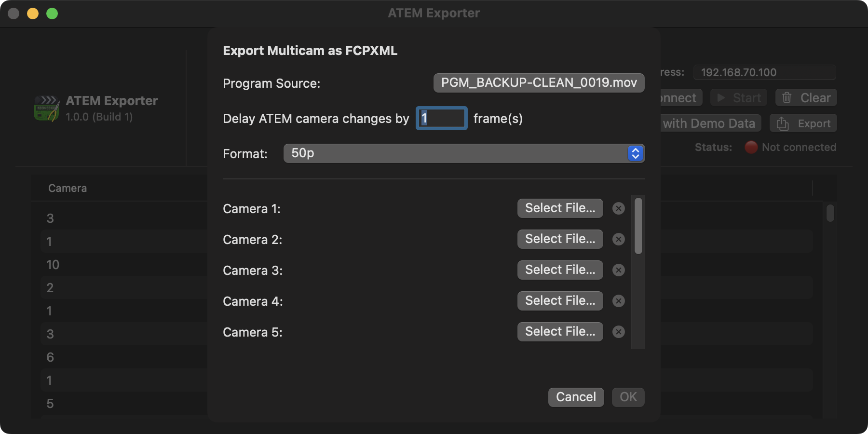Select file for Camera 4
868x434 pixels.
560,301
